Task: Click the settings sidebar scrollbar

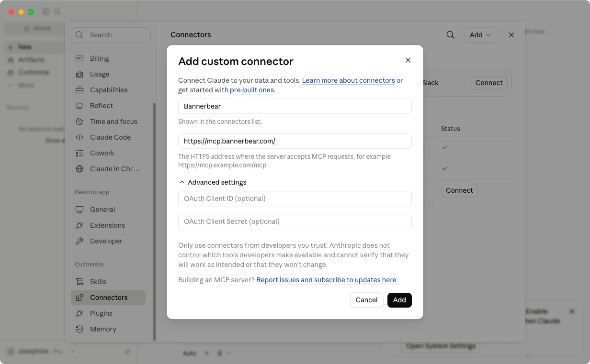Action: click(154, 222)
